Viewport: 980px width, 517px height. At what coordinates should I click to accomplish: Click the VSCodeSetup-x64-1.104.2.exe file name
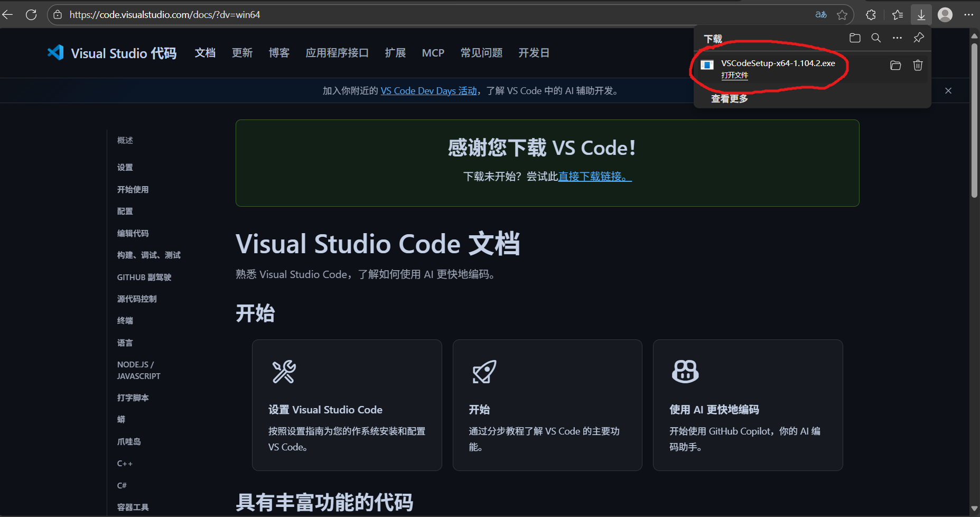778,63
